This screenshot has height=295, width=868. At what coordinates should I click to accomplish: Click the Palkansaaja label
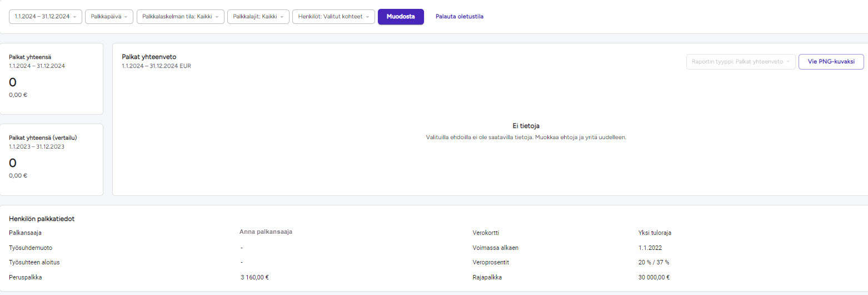[x=26, y=233]
